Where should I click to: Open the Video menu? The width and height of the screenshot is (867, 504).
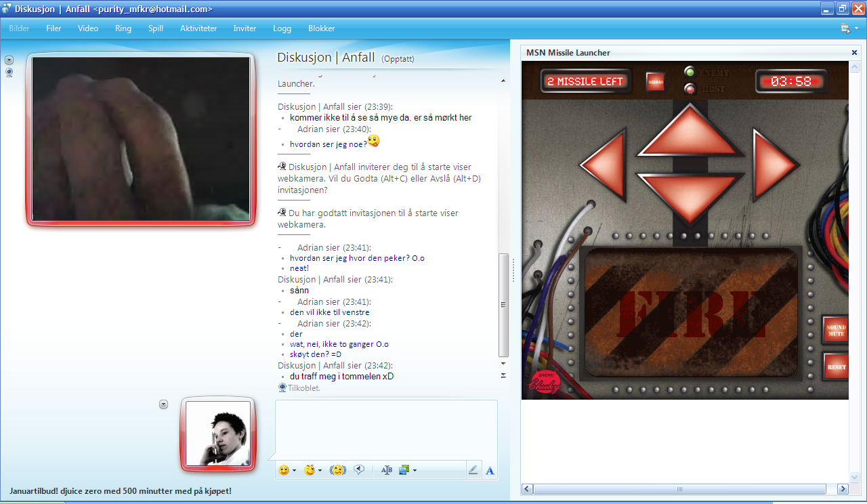(88, 28)
